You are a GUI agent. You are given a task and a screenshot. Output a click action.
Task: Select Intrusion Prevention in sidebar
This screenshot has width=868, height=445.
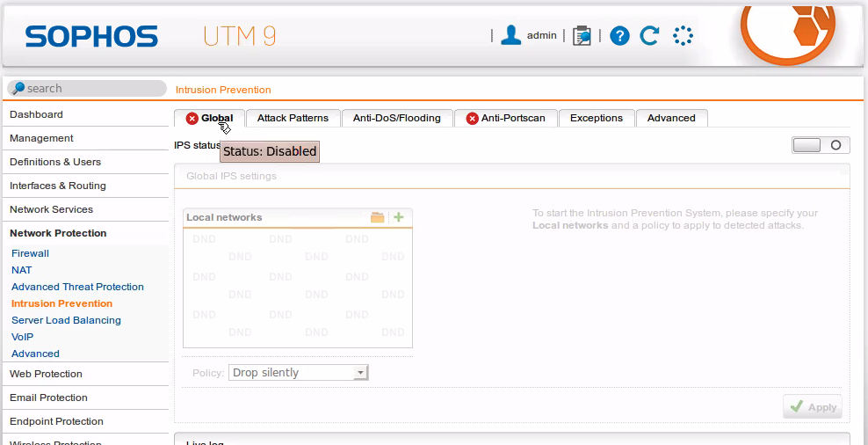click(x=62, y=303)
